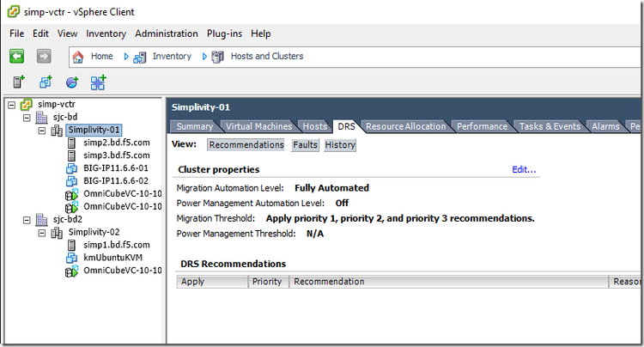Click the first toolbar icon with green plus
This screenshot has height=347, width=644.
point(18,82)
